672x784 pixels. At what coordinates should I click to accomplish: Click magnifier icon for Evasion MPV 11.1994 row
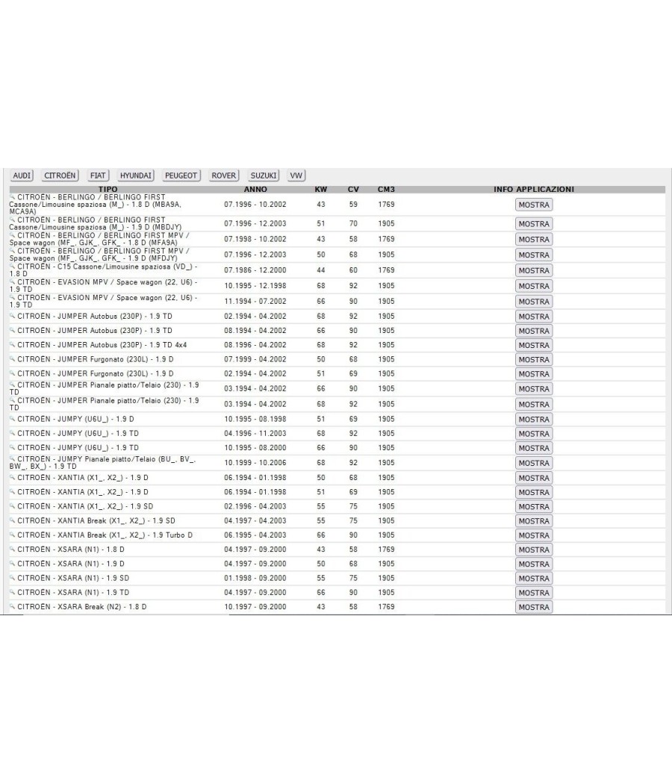coord(13,297)
